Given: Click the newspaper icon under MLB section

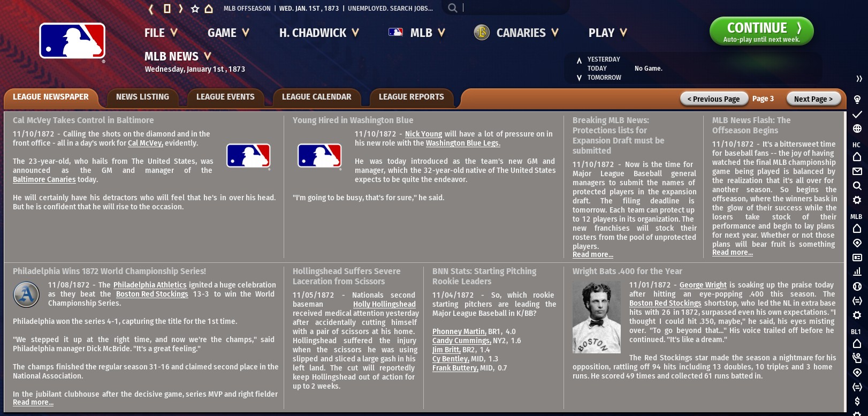Looking at the screenshot, I should 857,258.
